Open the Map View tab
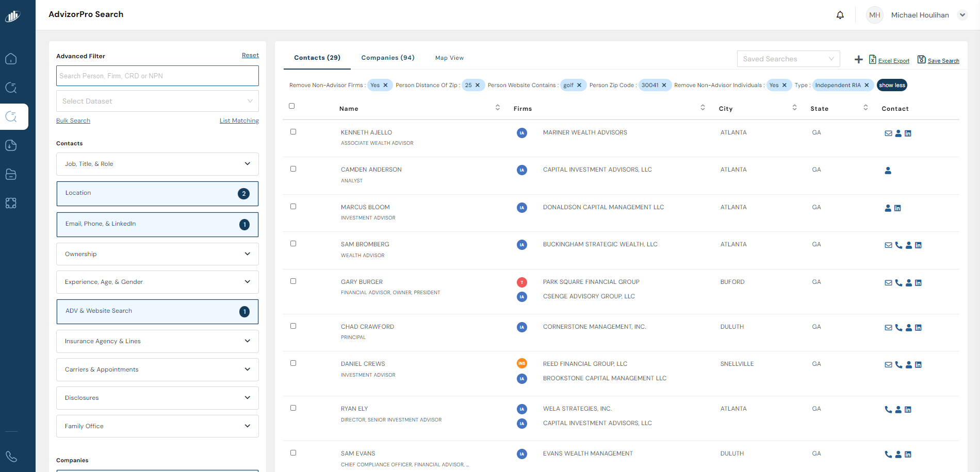Image resolution: width=980 pixels, height=472 pixels. click(x=449, y=58)
